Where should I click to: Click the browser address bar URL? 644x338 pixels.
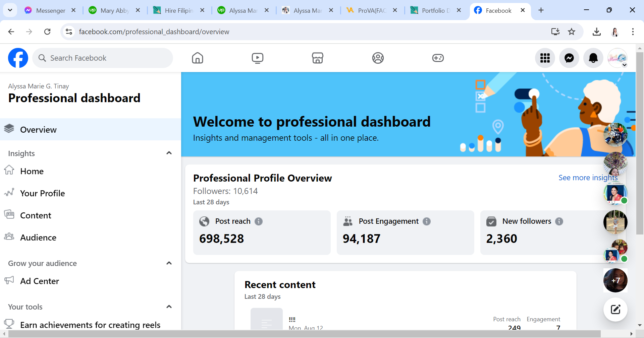click(154, 32)
